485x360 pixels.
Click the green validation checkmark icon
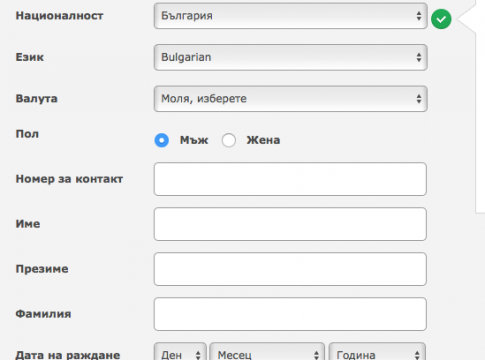coord(441,19)
